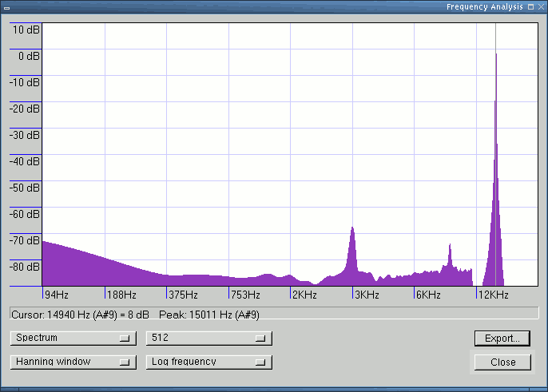Click the X icon in title bar
The height and width of the screenshot is (392, 548).
pyautogui.click(x=541, y=6)
